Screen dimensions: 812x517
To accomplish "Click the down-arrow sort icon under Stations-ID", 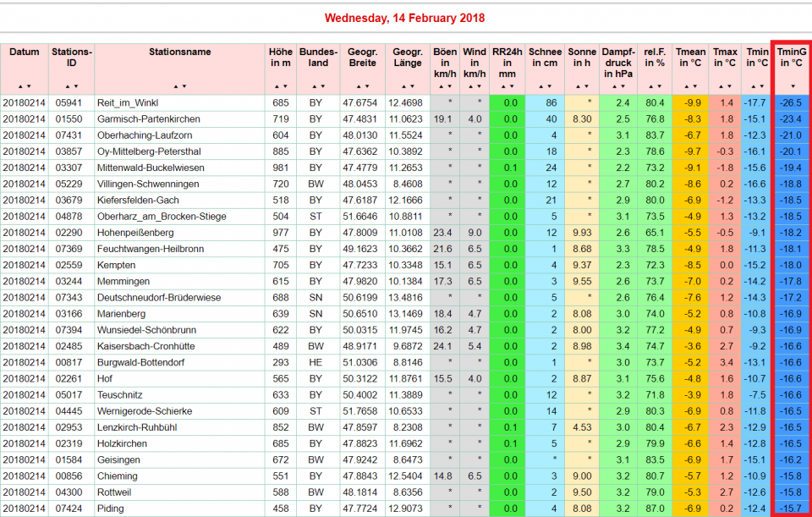I will [76, 87].
